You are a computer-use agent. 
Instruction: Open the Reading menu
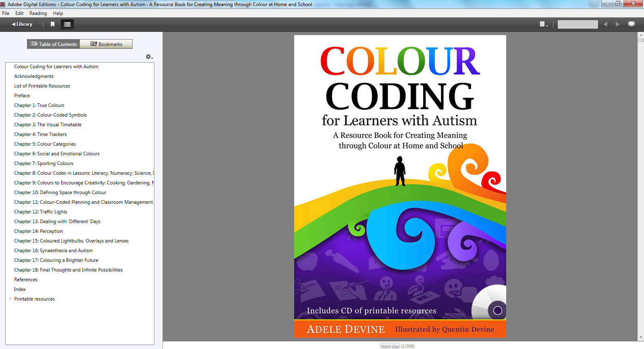click(38, 13)
